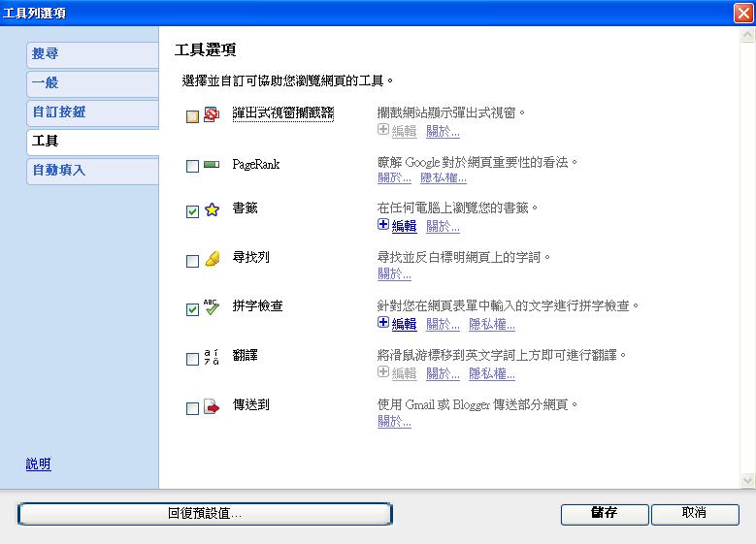
Task: Click the translate (翻譯) icon
Action: coord(212,358)
